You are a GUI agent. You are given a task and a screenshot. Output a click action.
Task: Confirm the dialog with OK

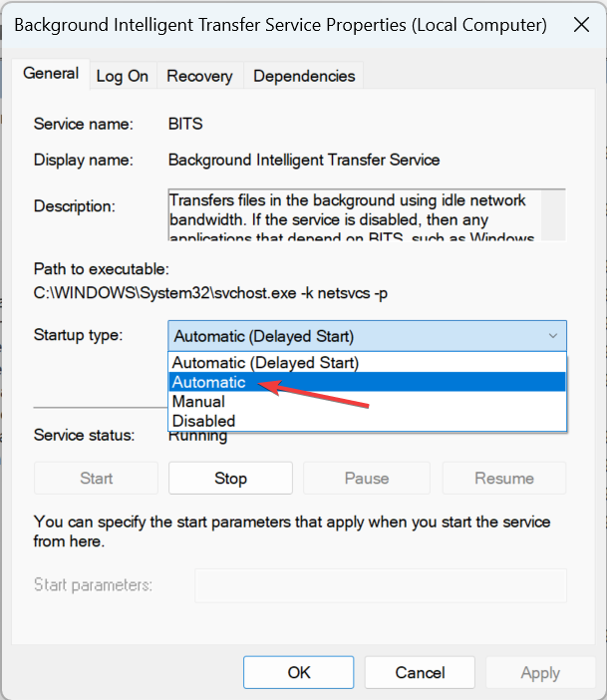[x=299, y=672]
